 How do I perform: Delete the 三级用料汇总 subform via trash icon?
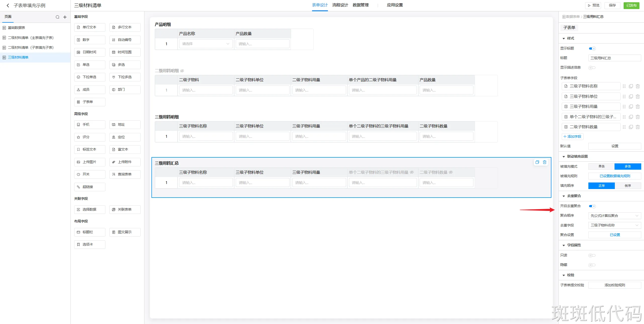(545, 162)
